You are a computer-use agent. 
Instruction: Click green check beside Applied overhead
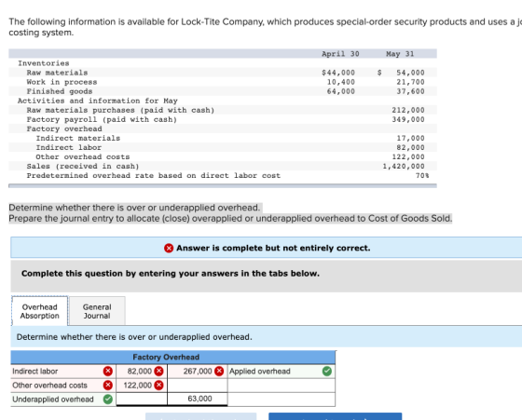[x=327, y=372]
